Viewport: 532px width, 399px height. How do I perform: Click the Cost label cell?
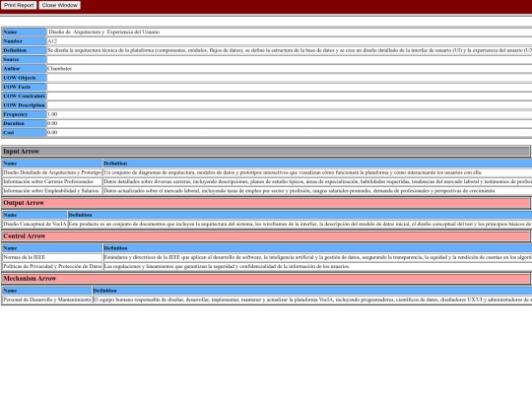pyautogui.click(x=24, y=133)
